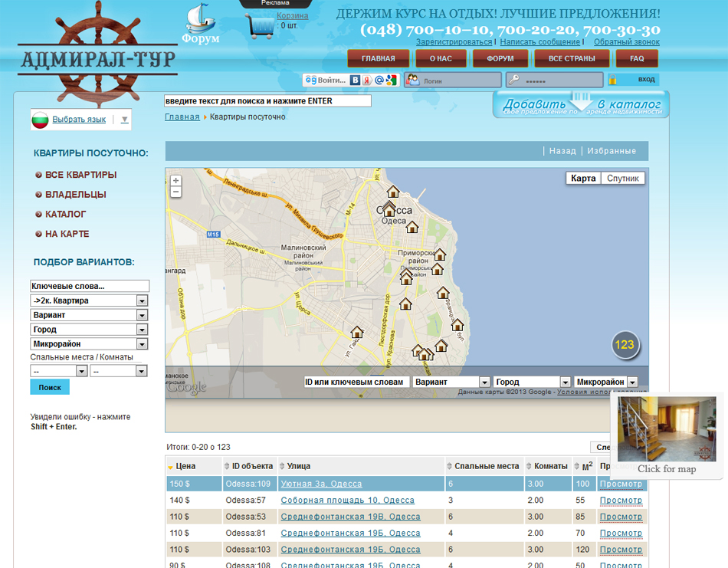
Task: Click the Главная breadcrumb link
Action: click(x=182, y=117)
